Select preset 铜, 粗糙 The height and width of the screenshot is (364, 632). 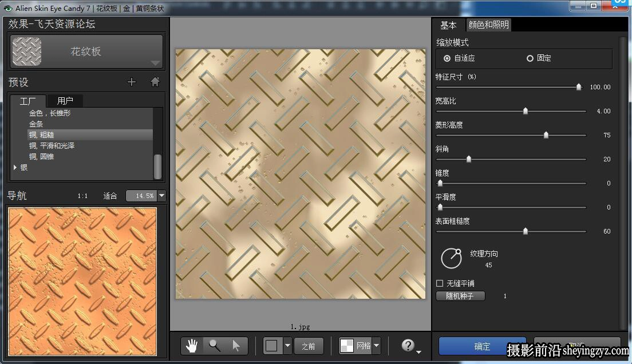point(90,134)
